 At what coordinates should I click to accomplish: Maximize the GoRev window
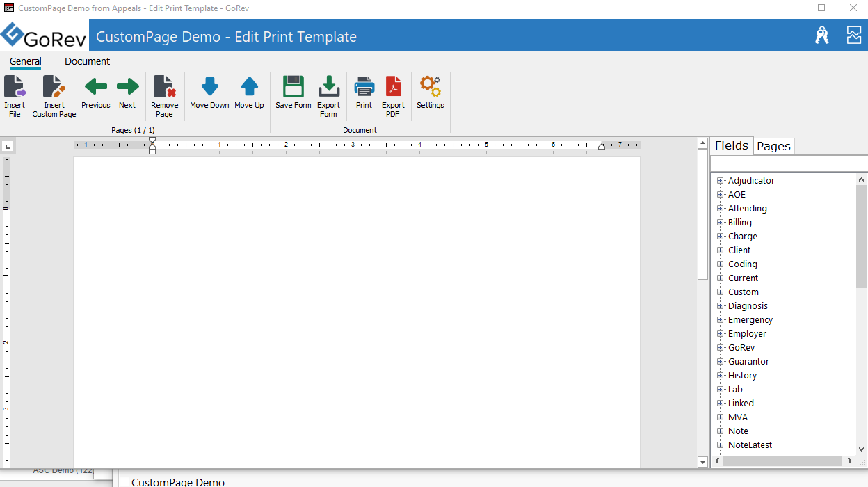tap(821, 8)
